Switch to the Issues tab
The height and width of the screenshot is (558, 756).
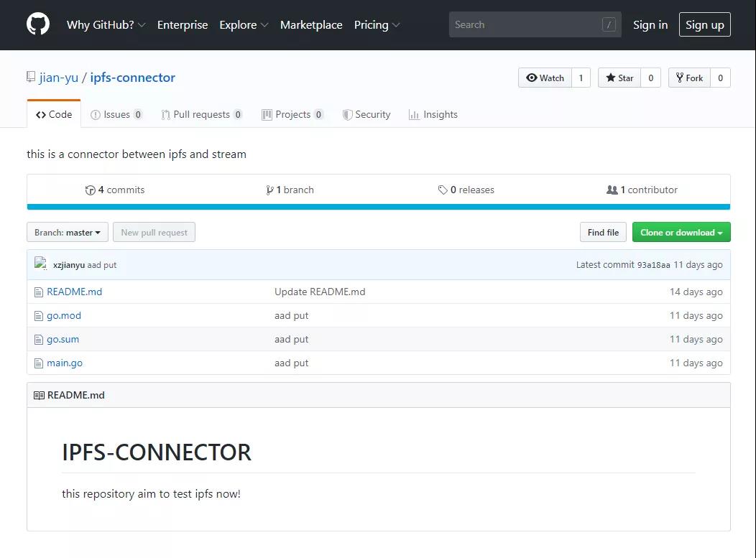(116, 114)
